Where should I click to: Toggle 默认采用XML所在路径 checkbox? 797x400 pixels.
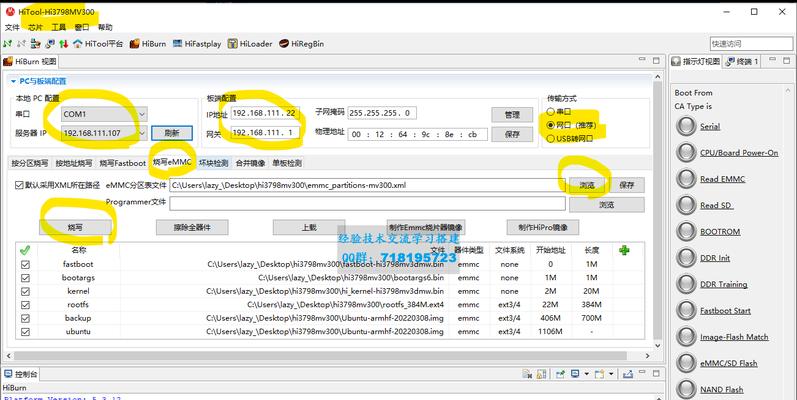19,185
